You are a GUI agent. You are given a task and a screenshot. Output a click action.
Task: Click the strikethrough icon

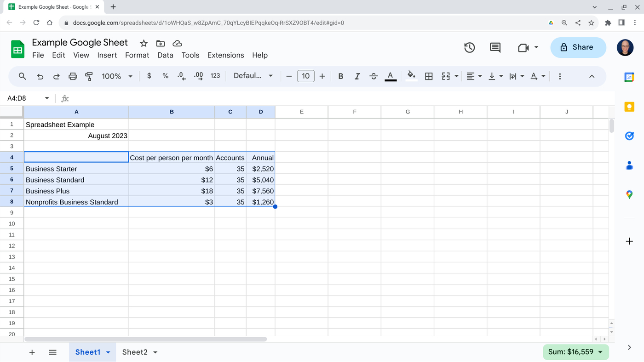coord(374,76)
